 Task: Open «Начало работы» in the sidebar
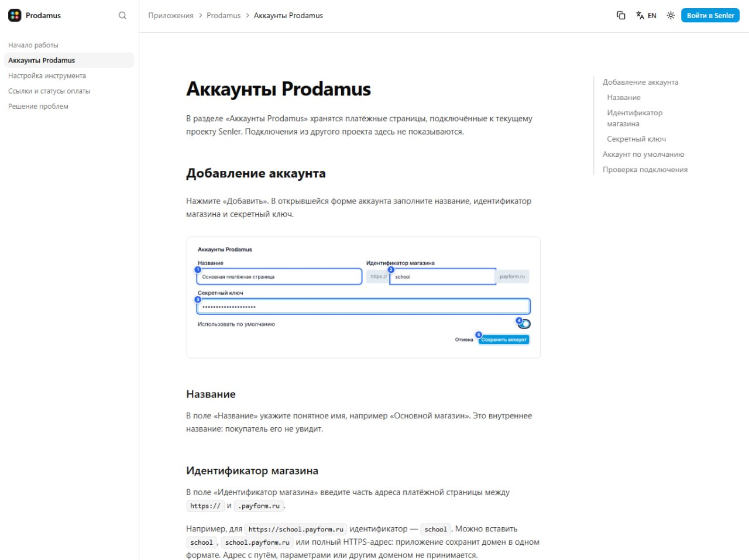pos(33,45)
